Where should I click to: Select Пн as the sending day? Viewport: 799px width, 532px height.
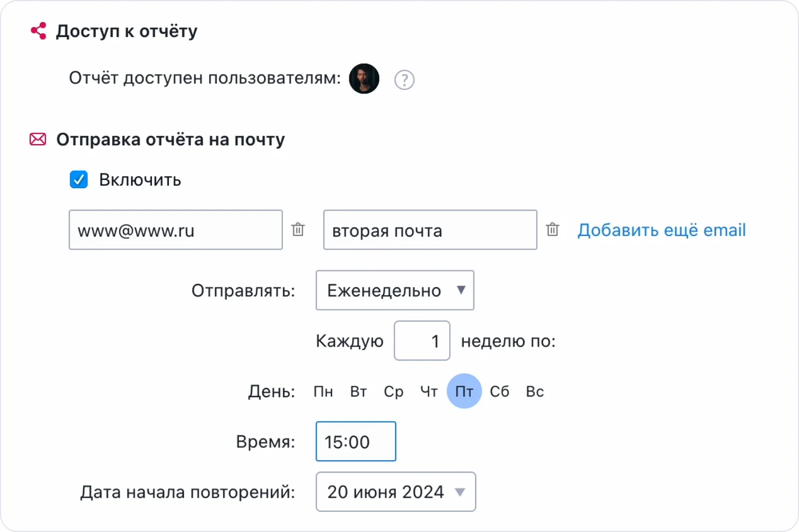point(323,392)
